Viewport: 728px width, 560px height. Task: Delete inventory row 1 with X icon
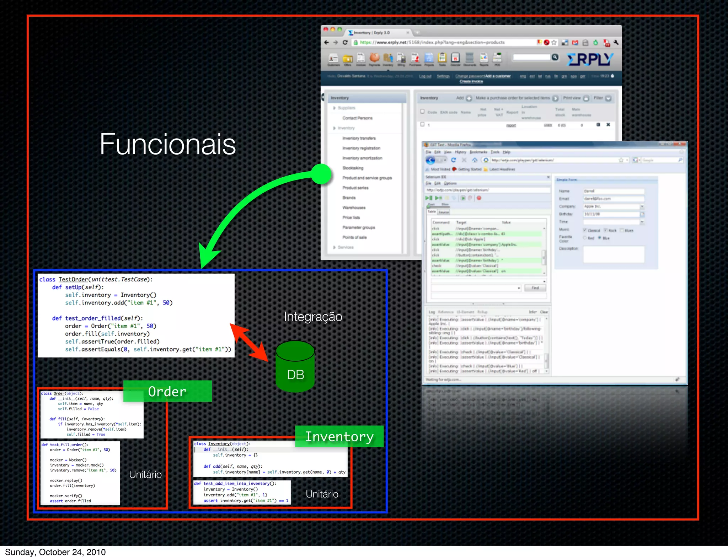tap(608, 125)
